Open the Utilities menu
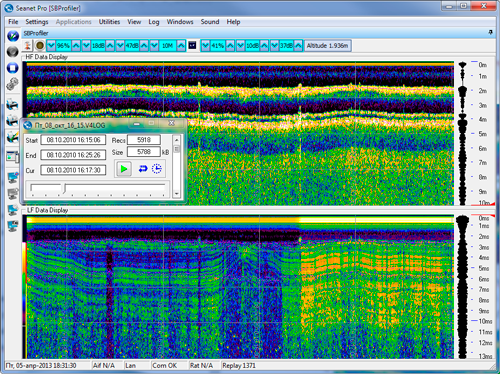Viewport: 500px width, 374px height. (x=109, y=22)
